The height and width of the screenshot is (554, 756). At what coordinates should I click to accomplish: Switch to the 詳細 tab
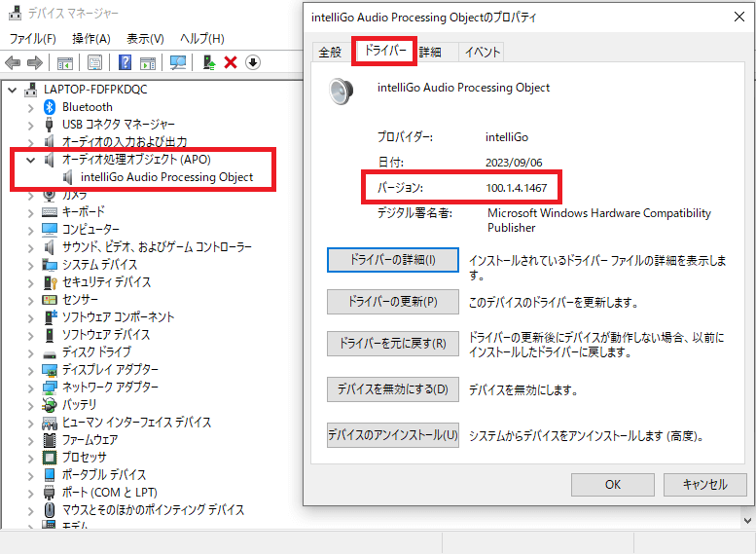coord(431,53)
